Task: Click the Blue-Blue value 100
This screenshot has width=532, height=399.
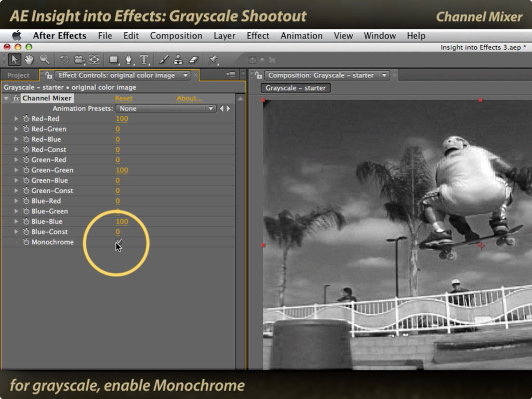Action: tap(122, 221)
